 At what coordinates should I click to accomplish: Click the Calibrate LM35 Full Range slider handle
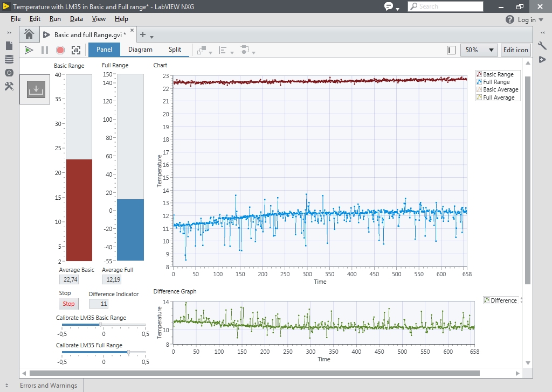[128, 352]
